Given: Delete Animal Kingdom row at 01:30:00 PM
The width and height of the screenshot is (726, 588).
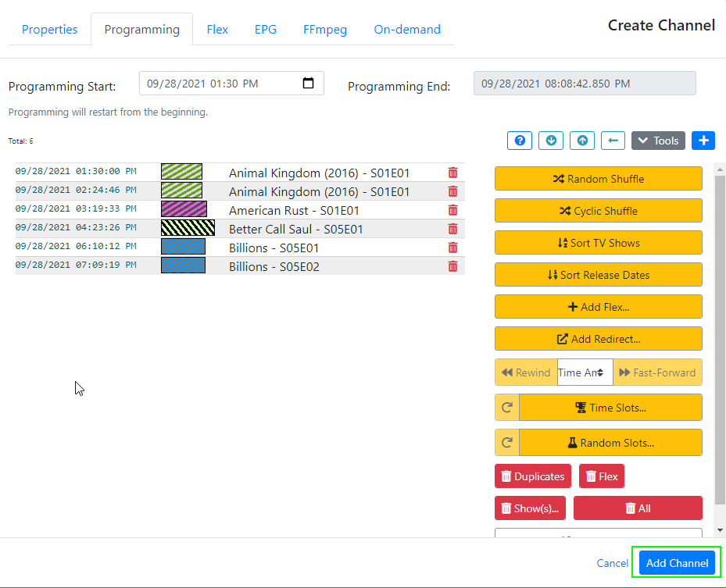Looking at the screenshot, I should [452, 173].
